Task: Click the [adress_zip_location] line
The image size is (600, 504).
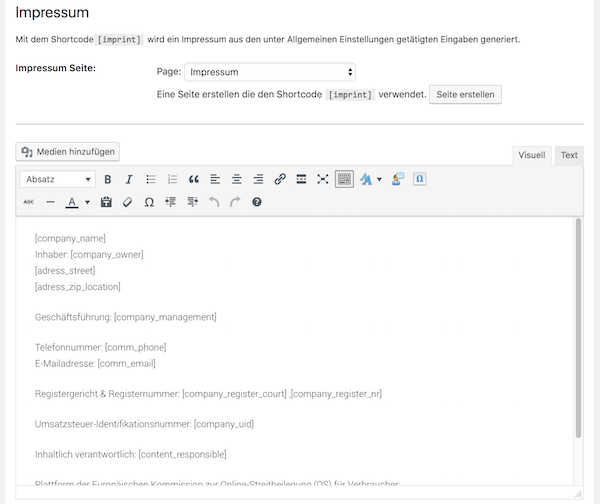Action: tap(78, 287)
